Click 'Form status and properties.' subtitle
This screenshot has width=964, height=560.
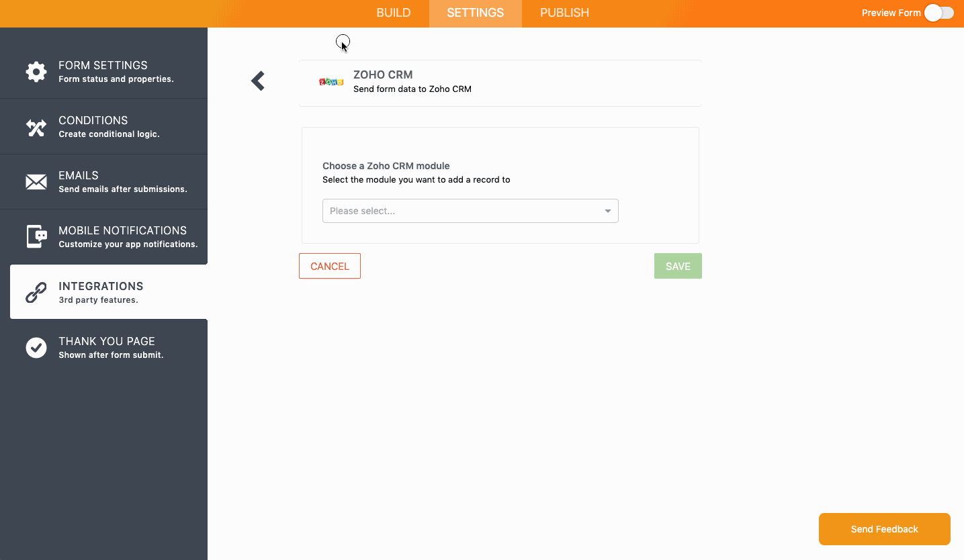coord(116,79)
